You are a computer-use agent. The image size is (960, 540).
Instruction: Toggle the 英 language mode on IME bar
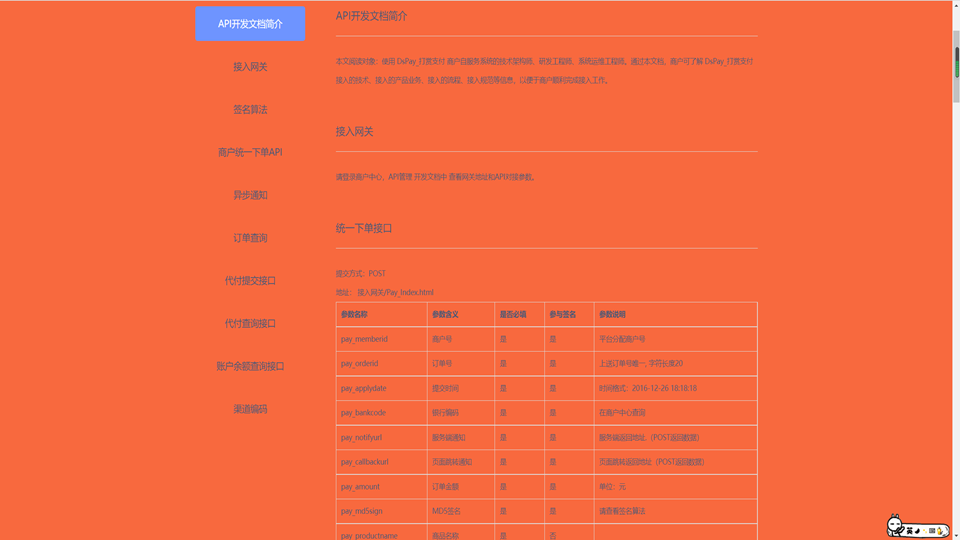click(910, 531)
